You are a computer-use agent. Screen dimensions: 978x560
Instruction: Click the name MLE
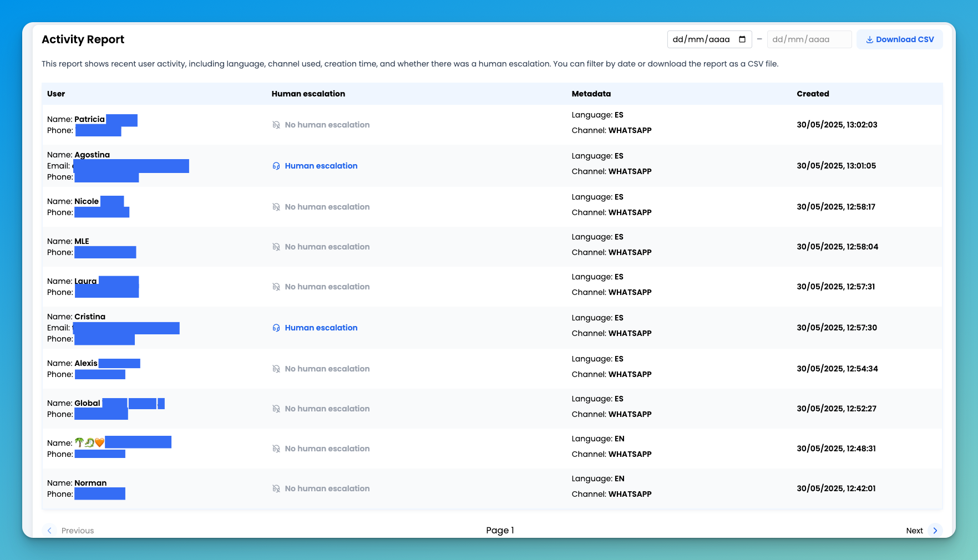pyautogui.click(x=82, y=241)
